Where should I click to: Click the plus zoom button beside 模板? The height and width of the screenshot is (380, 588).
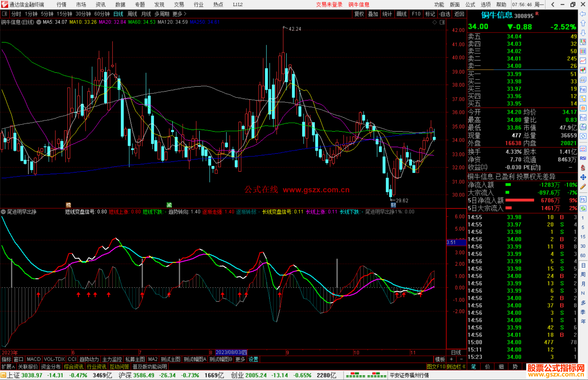451,359
